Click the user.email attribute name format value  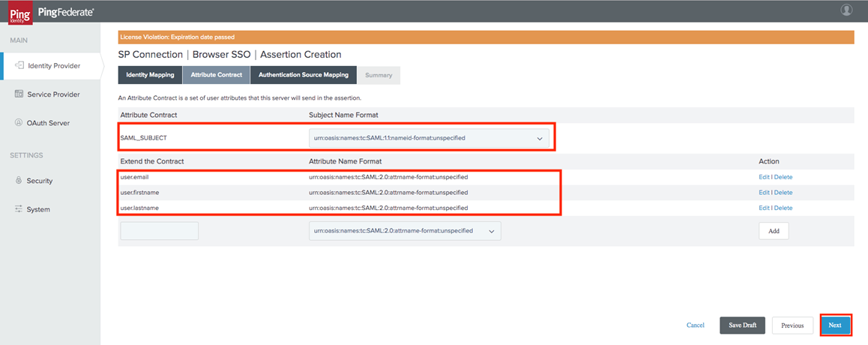point(388,177)
